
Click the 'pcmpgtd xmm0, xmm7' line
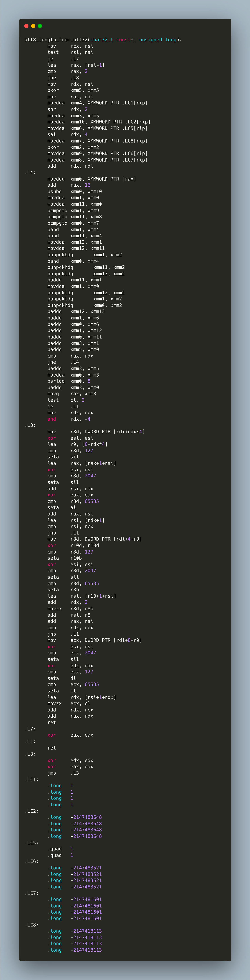tap(73, 223)
